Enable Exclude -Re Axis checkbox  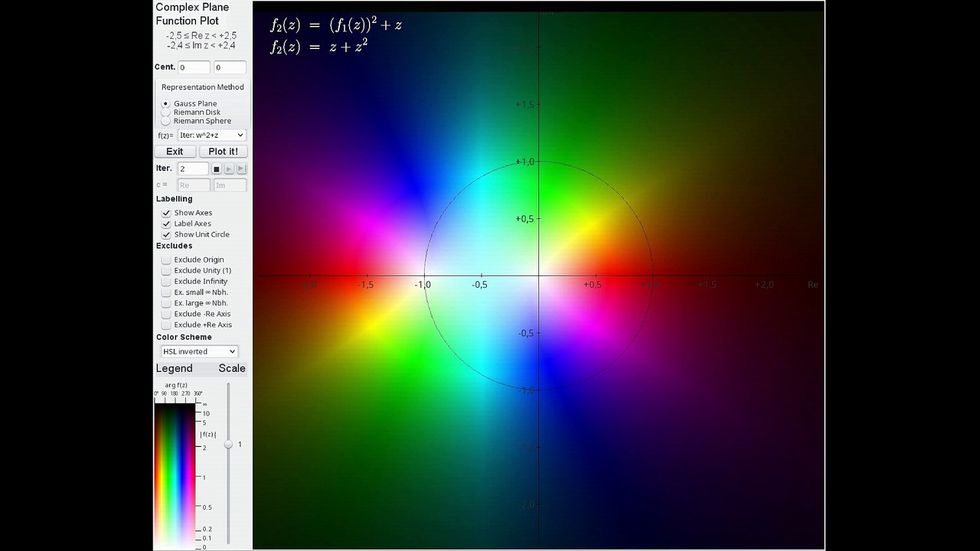tap(166, 314)
